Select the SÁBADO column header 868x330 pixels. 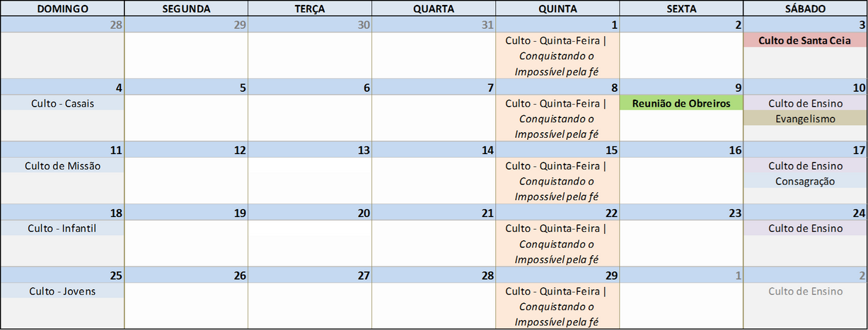click(805, 8)
